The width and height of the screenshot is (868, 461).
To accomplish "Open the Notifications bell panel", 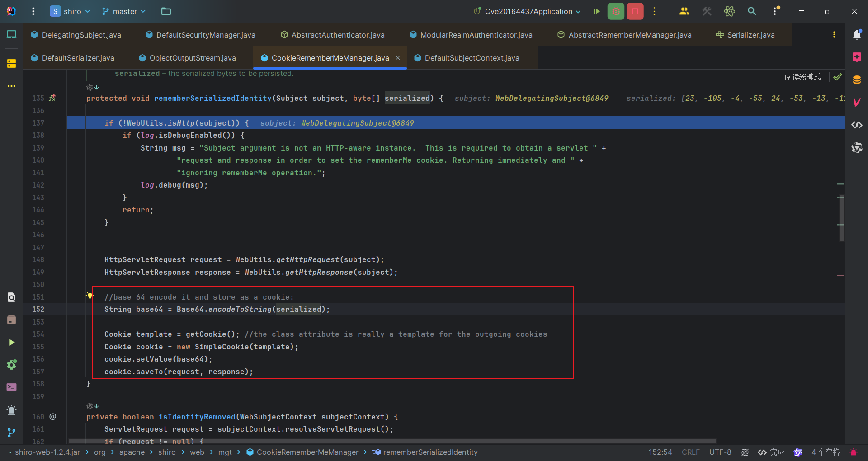I will coord(857,34).
